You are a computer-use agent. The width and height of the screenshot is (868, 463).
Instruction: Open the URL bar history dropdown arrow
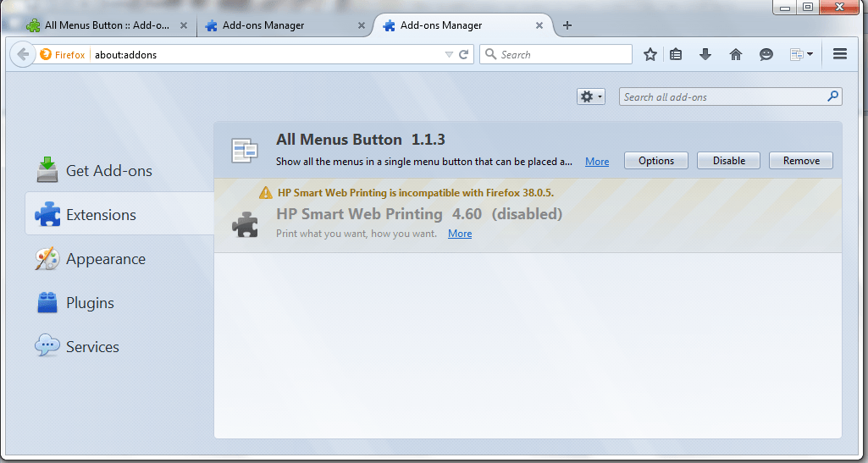point(449,54)
